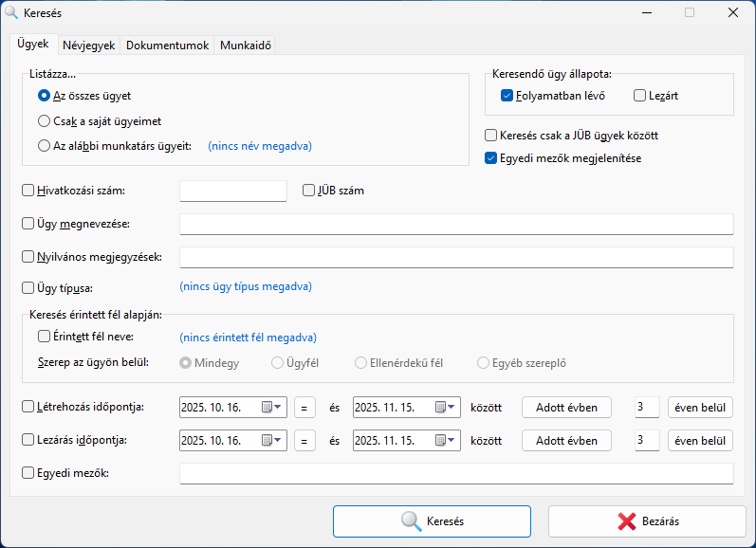Open calendar picker for Létrehozás end date
This screenshot has width=756, height=548.
click(445, 408)
